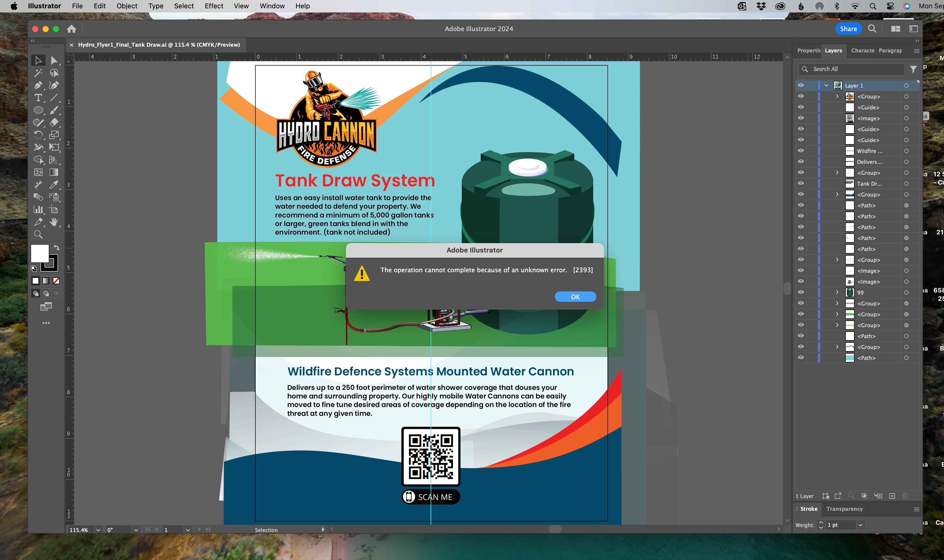Click the blue Share button
Image resolution: width=944 pixels, height=560 pixels.
[x=848, y=29]
